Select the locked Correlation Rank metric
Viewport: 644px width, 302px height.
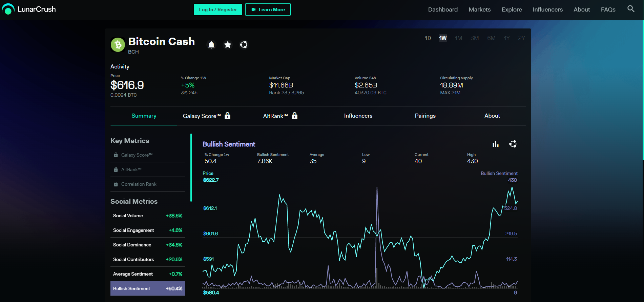click(x=148, y=184)
